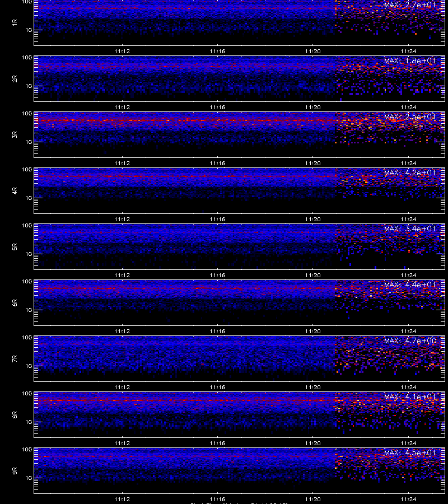The height and width of the screenshot is (504, 448).
Task: Select the 'MAX: 4.1e+01' readout
Action: [x=410, y=396]
